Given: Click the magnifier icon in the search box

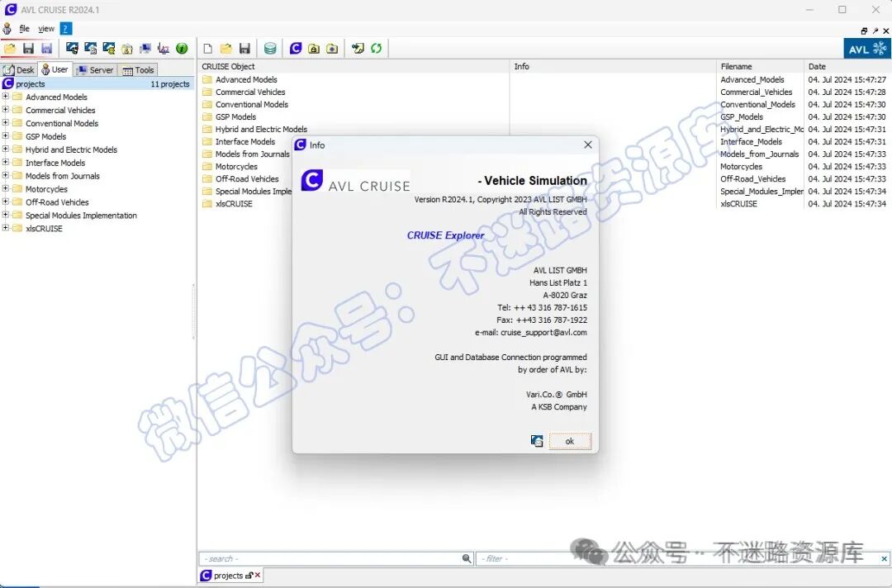Looking at the screenshot, I should pos(467,558).
